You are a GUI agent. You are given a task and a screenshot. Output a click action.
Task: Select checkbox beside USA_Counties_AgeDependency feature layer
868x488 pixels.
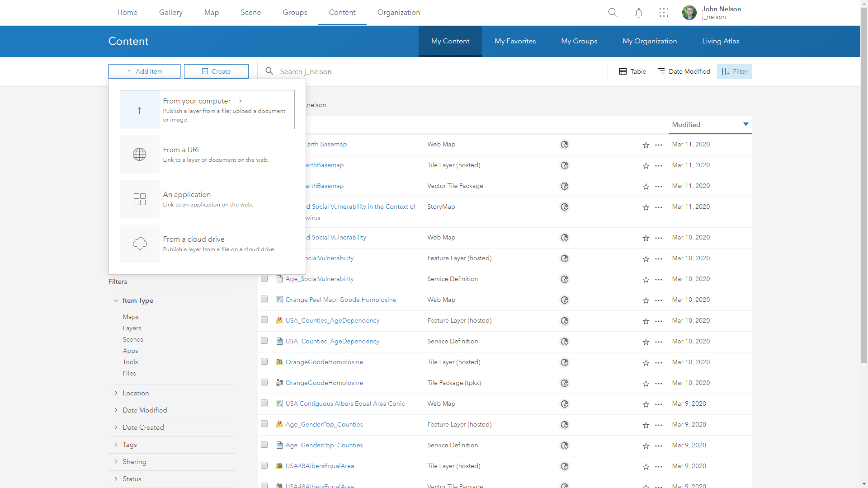coord(264,320)
